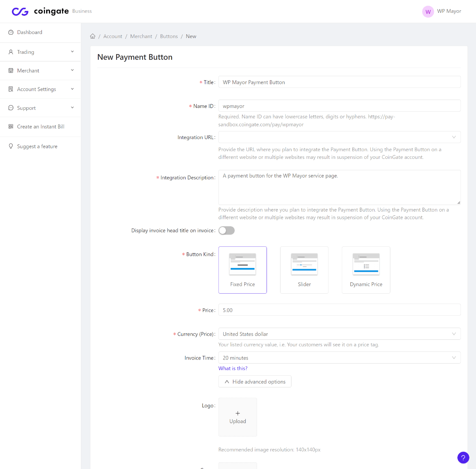Click the Create an Instant Bill QR icon
The width and height of the screenshot is (476, 469).
pyautogui.click(x=11, y=127)
